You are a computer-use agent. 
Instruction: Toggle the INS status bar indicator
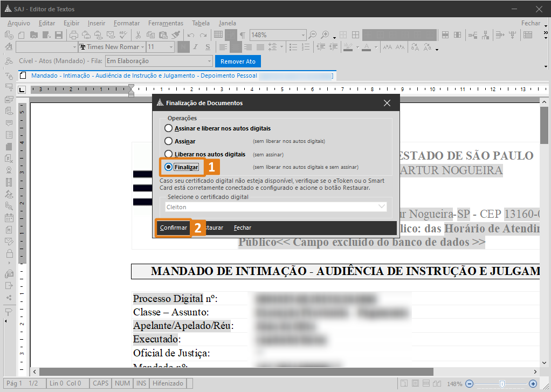pyautogui.click(x=141, y=383)
